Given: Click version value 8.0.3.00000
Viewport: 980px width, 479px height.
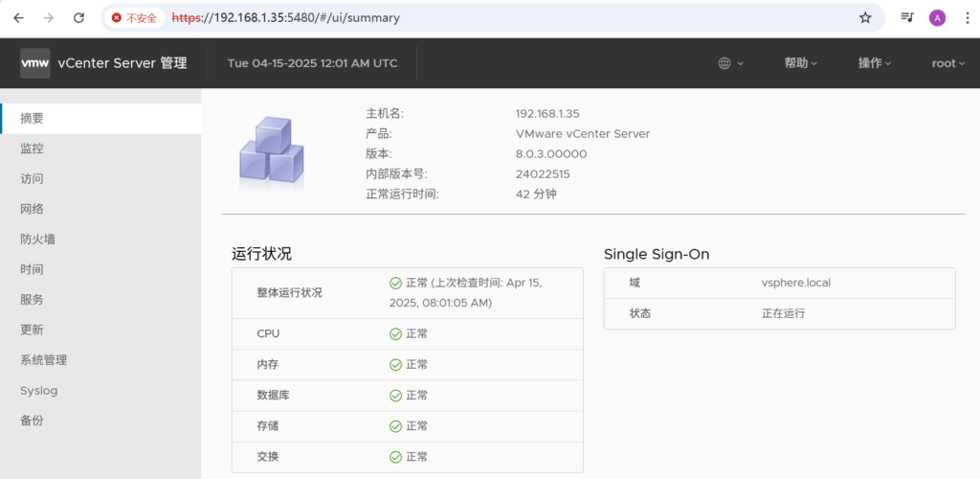Looking at the screenshot, I should pyautogui.click(x=551, y=154).
